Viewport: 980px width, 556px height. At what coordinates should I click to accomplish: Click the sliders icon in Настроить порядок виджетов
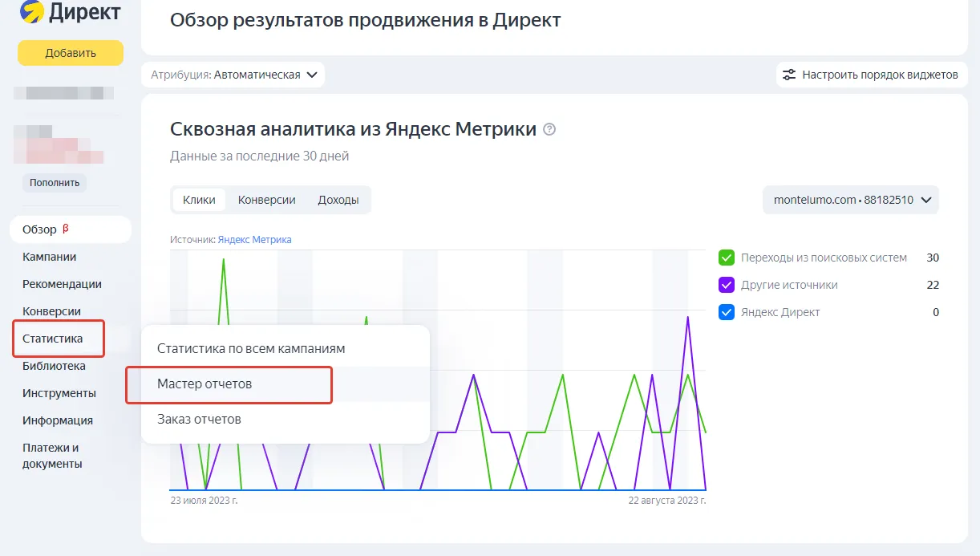click(x=789, y=75)
